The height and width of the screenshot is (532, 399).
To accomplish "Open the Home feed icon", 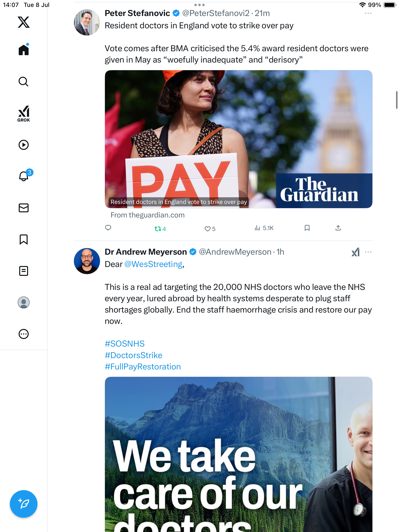I will click(24, 50).
